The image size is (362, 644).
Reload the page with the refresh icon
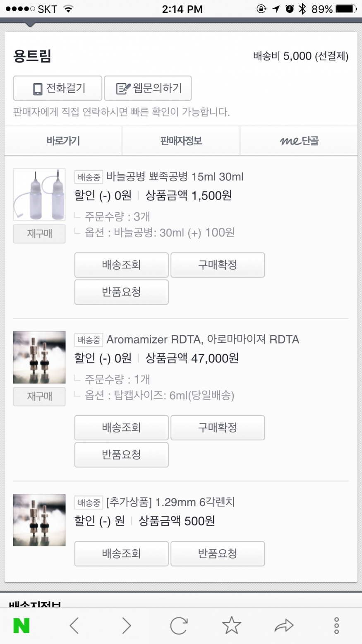tap(179, 625)
